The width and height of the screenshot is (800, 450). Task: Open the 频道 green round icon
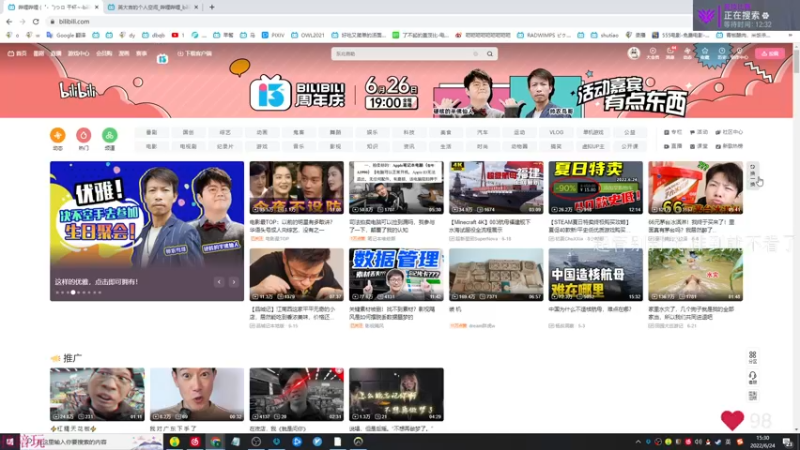pyautogui.click(x=110, y=135)
